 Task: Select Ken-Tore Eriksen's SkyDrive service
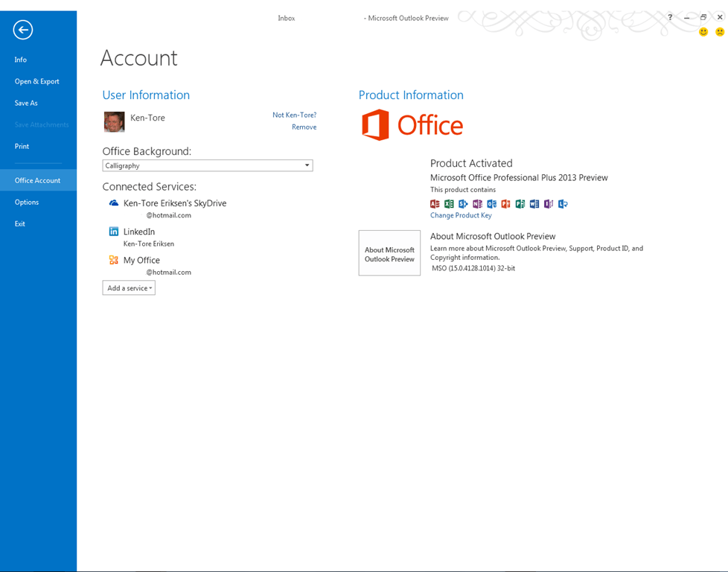[x=175, y=203]
